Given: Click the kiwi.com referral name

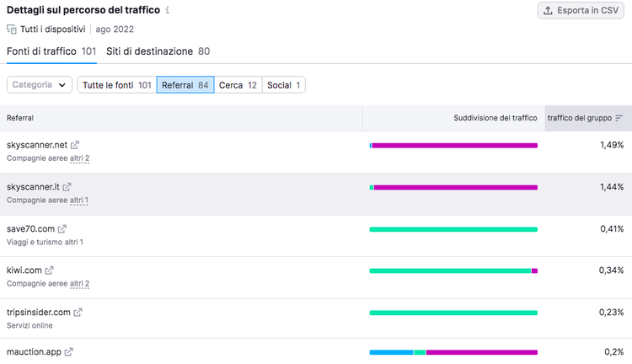Looking at the screenshot, I should pos(24,270).
